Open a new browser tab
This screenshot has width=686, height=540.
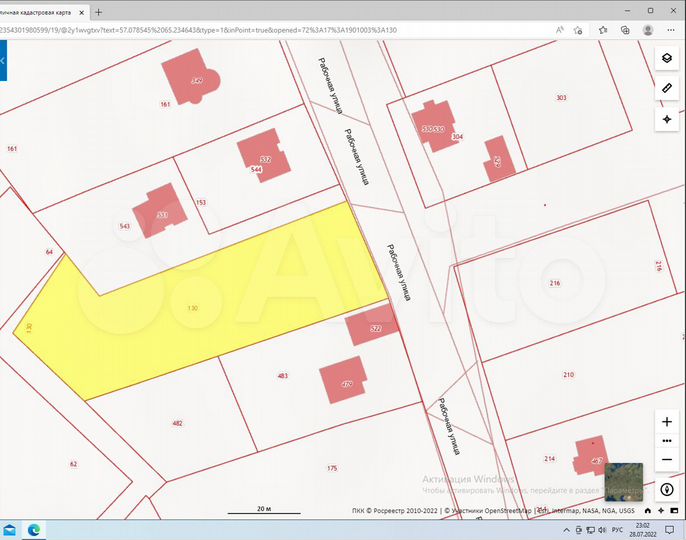[98, 12]
